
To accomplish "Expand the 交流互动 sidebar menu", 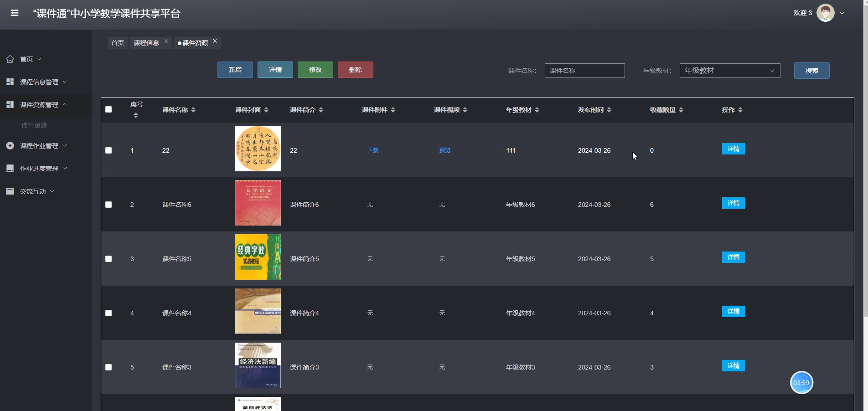I will [37, 191].
